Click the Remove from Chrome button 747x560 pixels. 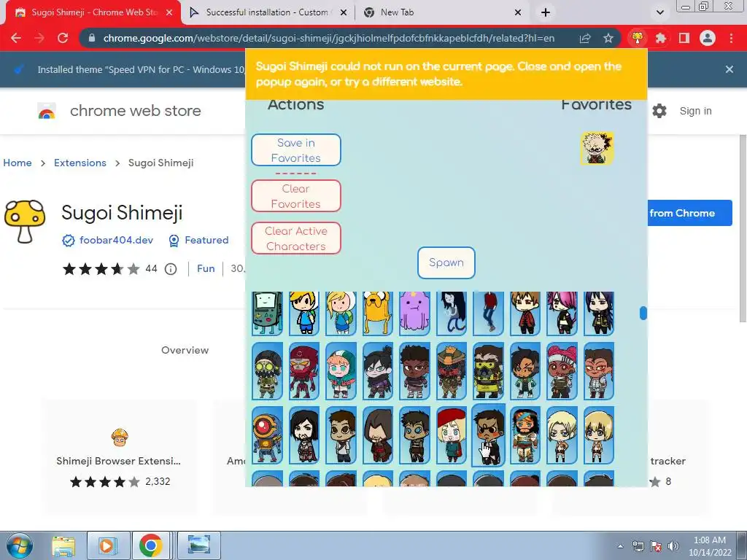690,213
